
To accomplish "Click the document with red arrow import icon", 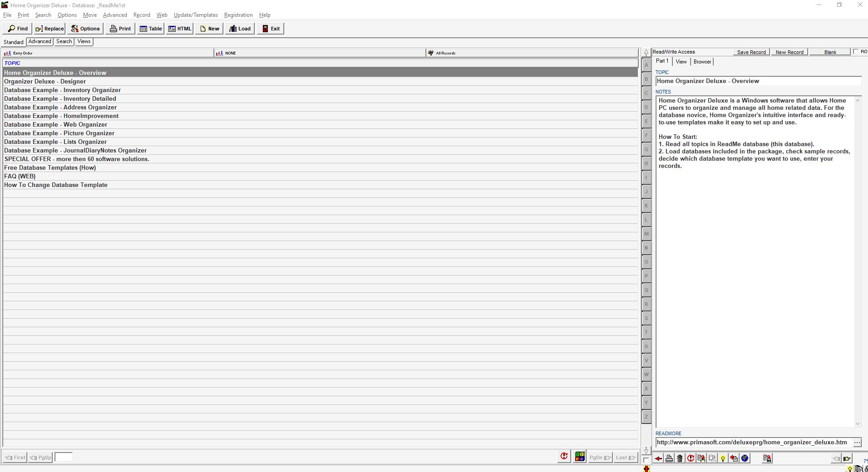I will coord(734,458).
